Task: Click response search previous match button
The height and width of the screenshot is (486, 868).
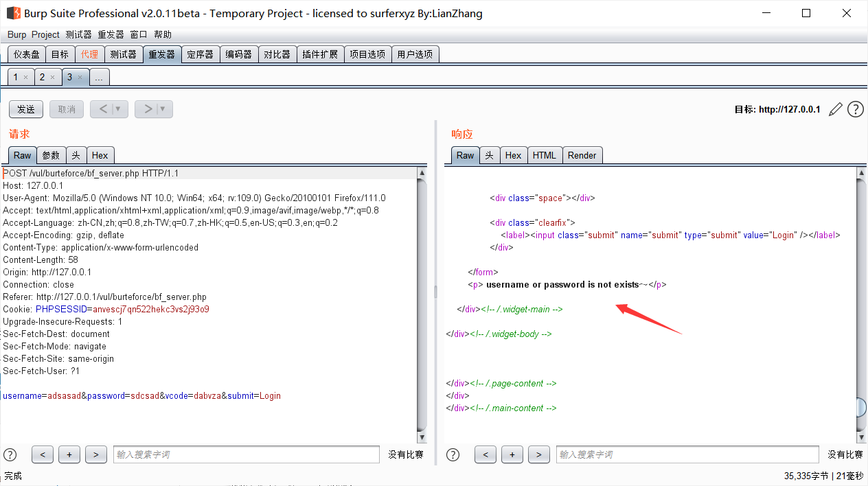Action: click(486, 454)
